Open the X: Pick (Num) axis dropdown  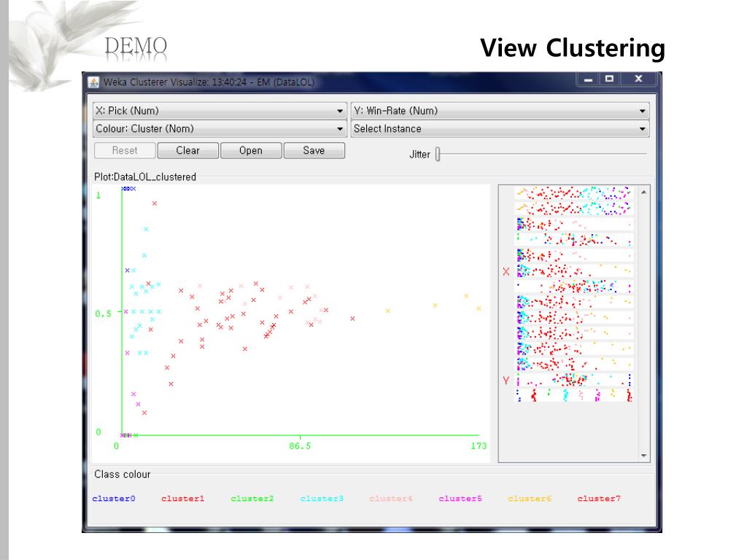[219, 111]
